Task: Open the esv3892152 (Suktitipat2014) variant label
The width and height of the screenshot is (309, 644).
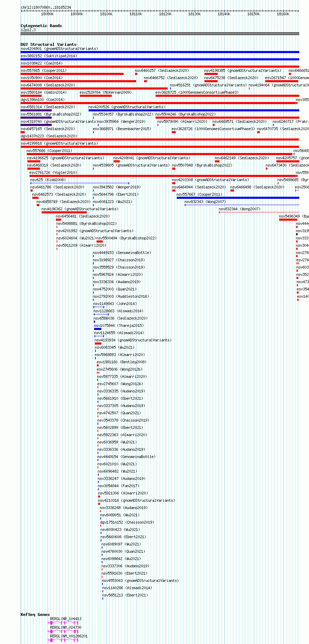Action: (49, 56)
